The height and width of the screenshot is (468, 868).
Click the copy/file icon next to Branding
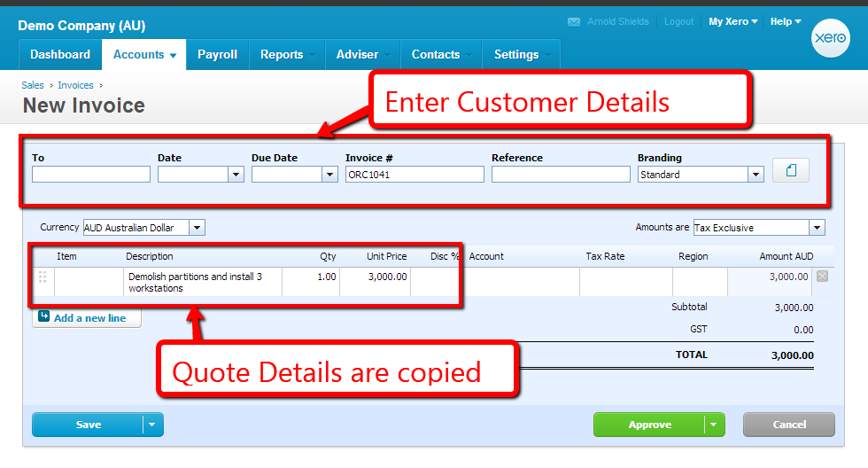[790, 170]
